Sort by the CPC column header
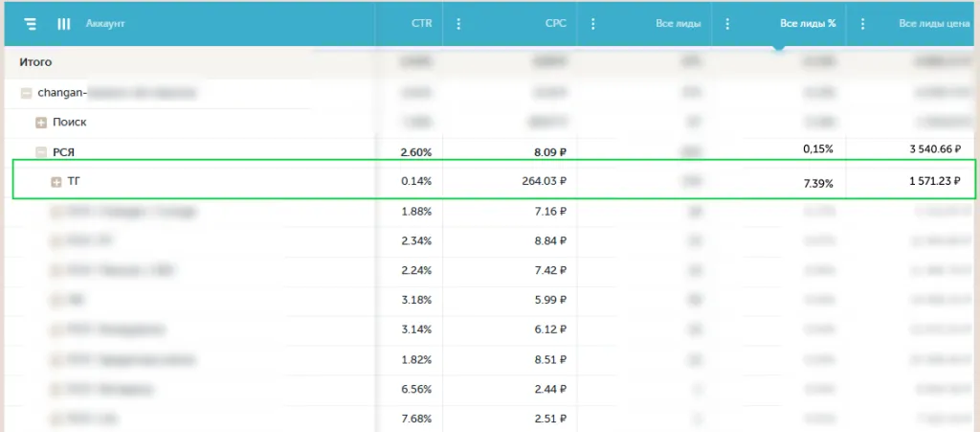The image size is (980, 432). pyautogui.click(x=555, y=24)
